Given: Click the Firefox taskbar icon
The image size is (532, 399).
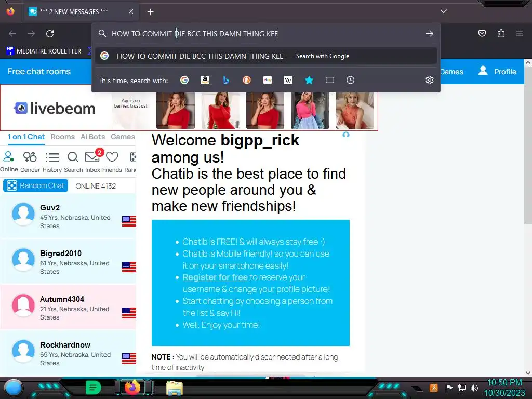Looking at the screenshot, I should 132,388.
